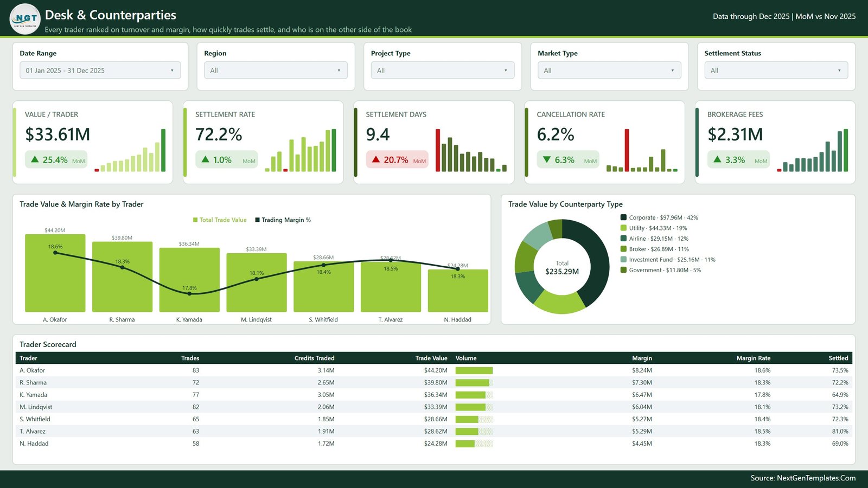Click A. Okafor in the scorecard table

(33, 370)
